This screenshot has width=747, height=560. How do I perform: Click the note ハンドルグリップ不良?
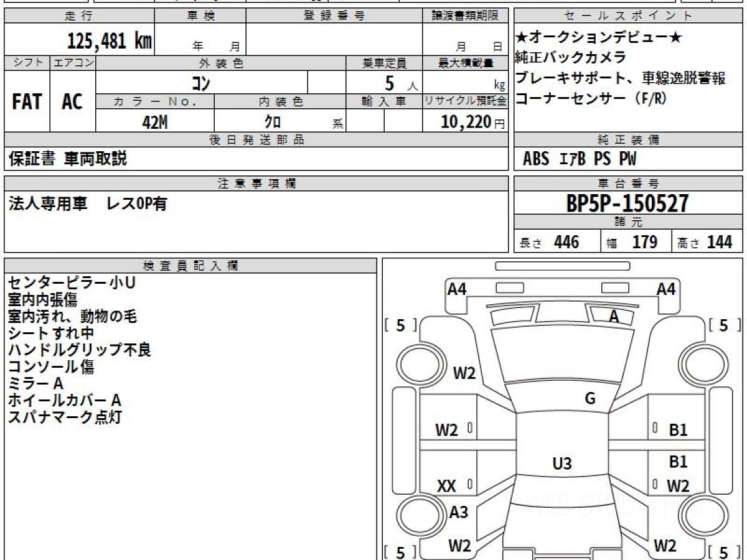79,350
